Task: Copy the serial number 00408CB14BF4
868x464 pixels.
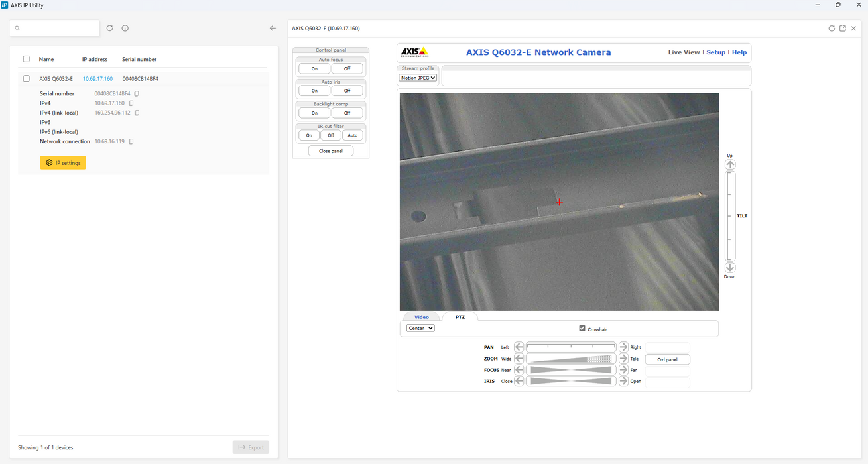Action: coord(137,94)
